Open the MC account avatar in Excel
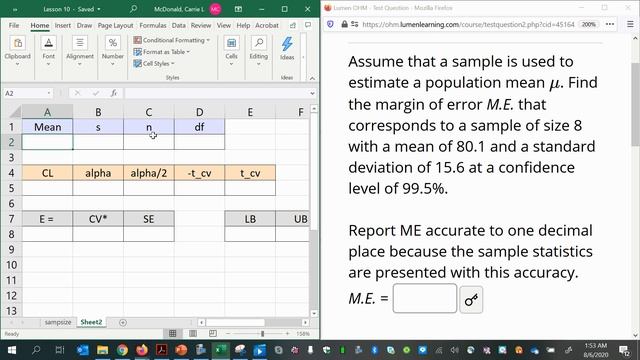 pyautogui.click(x=216, y=9)
